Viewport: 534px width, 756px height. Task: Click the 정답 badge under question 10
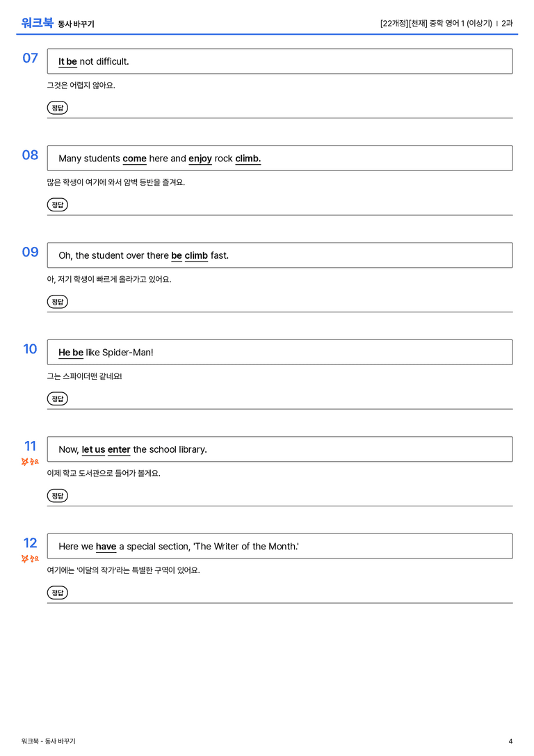[x=57, y=399]
